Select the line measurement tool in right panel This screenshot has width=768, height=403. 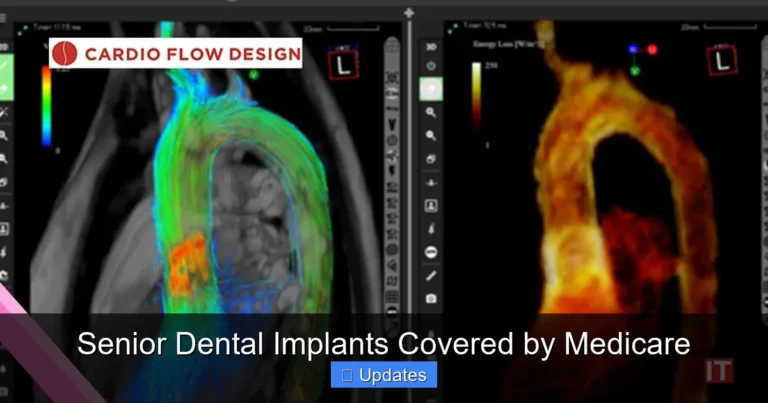coord(431,276)
